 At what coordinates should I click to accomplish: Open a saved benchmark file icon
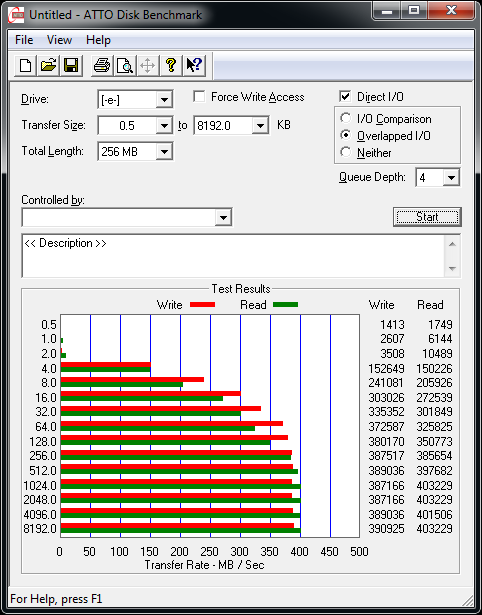(48, 65)
